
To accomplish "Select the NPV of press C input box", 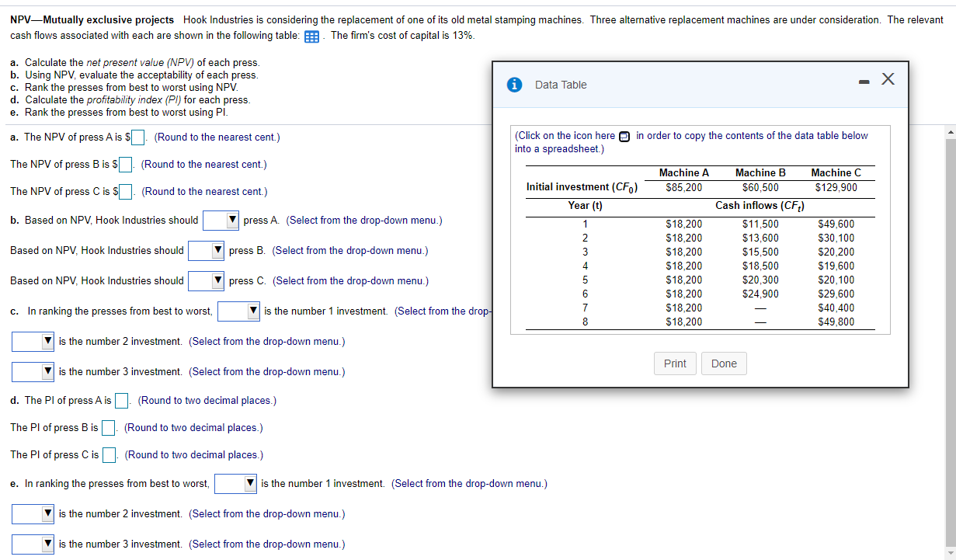I will point(126,192).
